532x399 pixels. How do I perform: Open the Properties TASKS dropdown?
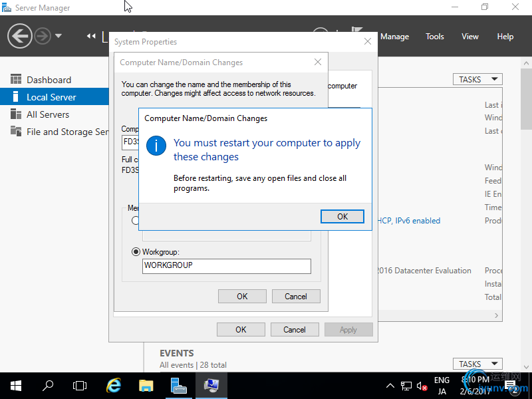(477, 79)
